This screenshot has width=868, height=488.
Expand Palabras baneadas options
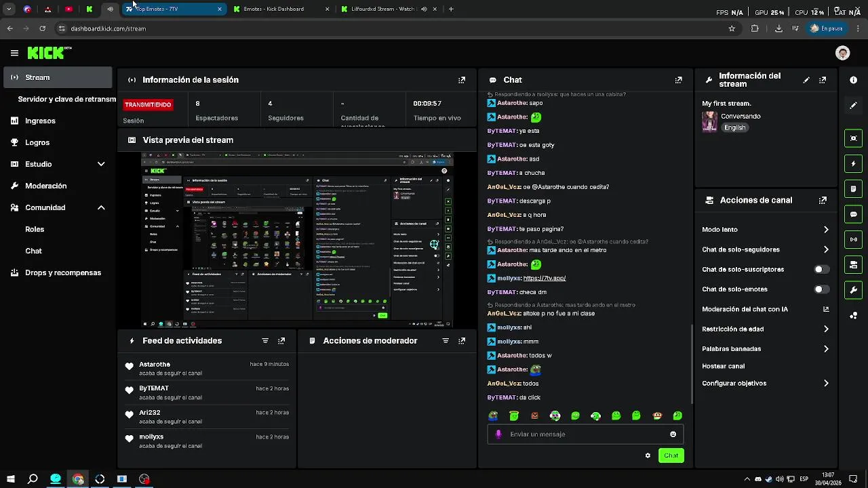pyautogui.click(x=826, y=349)
